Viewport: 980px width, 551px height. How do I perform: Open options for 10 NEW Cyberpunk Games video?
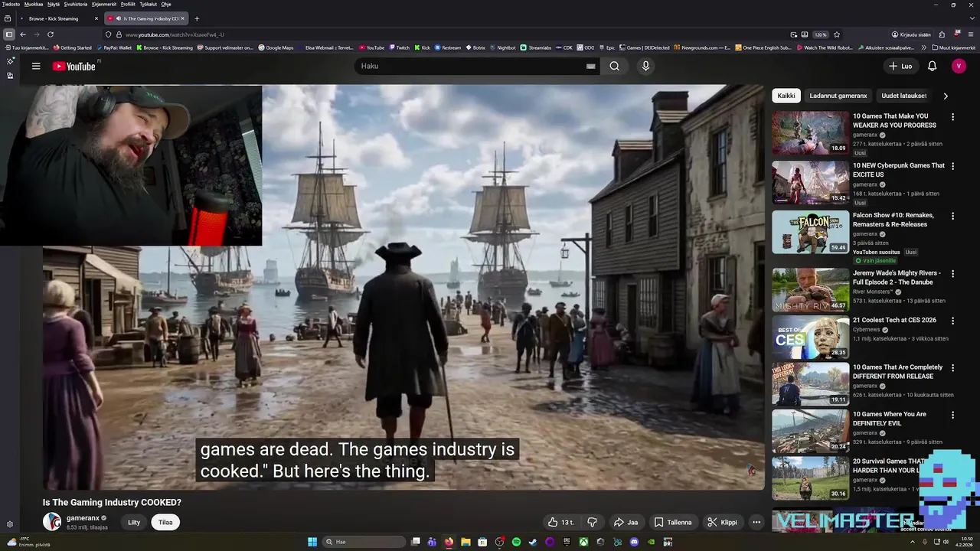click(x=952, y=166)
